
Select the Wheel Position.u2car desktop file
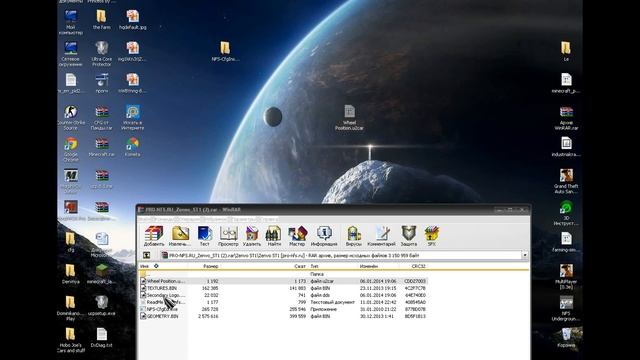pyautogui.click(x=349, y=118)
